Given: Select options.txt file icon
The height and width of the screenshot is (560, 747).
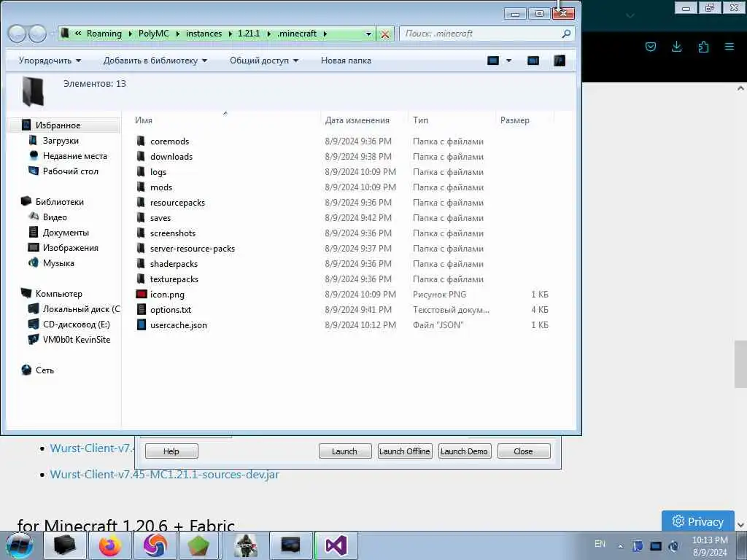Looking at the screenshot, I should click(141, 309).
